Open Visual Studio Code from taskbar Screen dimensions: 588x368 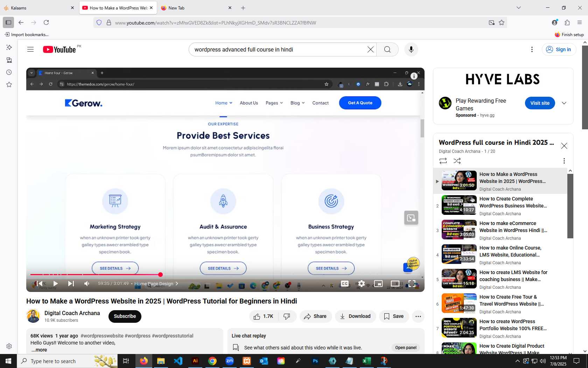[178, 361]
